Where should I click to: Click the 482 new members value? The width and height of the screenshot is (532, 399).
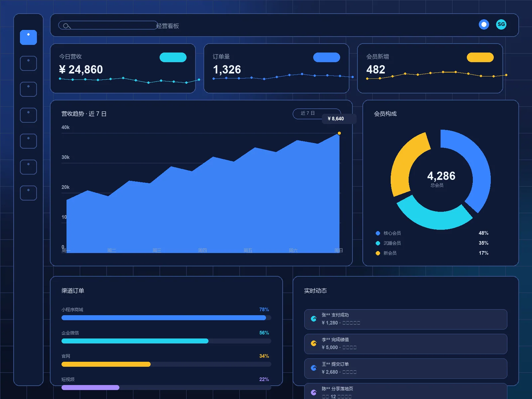click(x=376, y=69)
